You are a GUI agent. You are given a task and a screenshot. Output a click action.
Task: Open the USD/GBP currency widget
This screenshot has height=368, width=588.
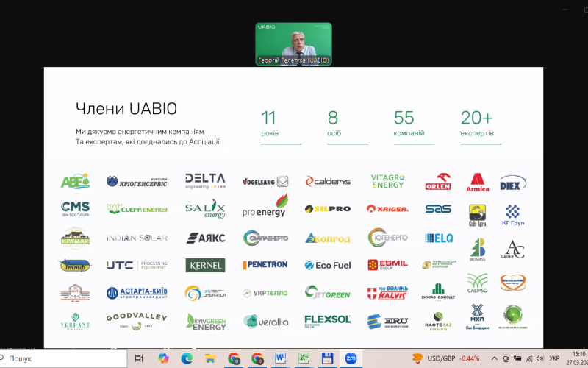click(x=445, y=358)
